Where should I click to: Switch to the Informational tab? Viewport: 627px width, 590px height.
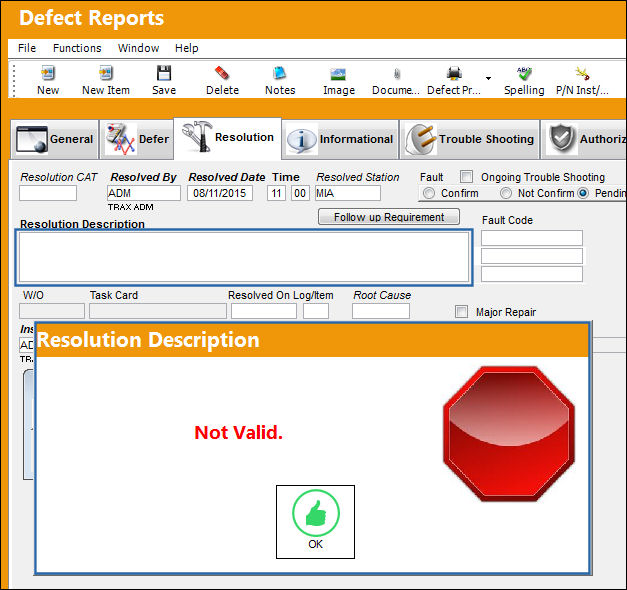(x=340, y=139)
